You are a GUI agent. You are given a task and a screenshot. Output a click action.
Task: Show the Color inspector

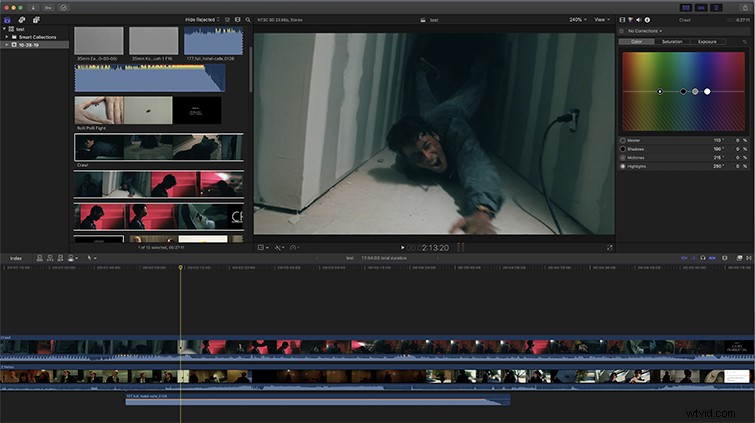click(630, 20)
